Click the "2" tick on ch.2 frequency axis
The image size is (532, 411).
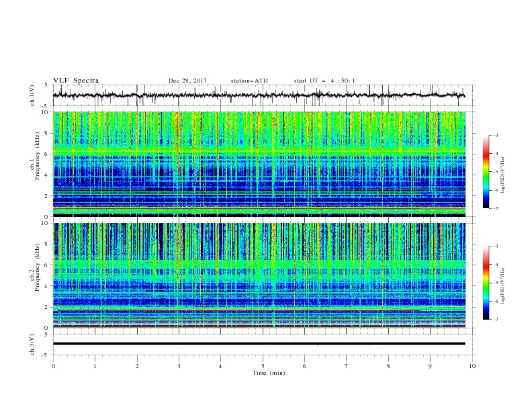[47, 307]
